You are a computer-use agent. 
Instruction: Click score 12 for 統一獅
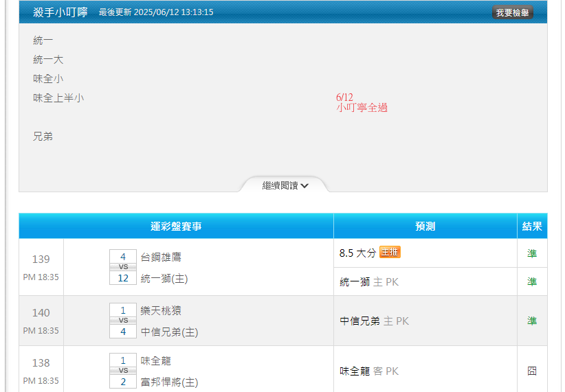[x=123, y=278]
